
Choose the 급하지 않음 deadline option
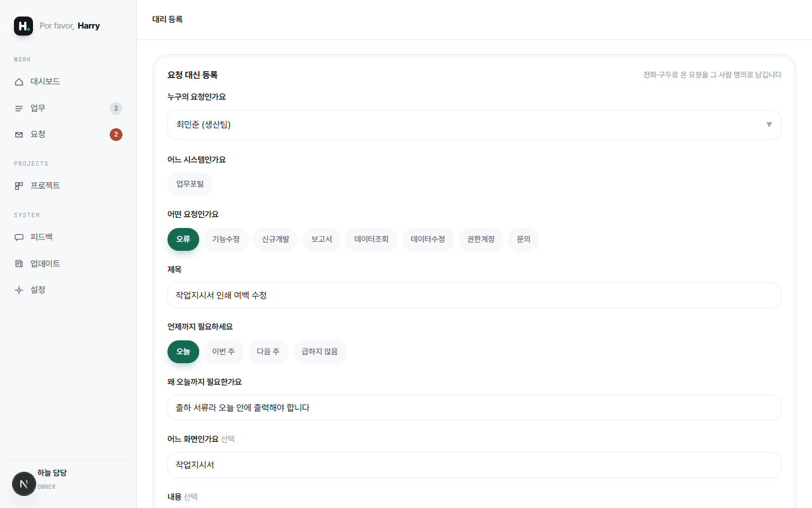pos(320,352)
